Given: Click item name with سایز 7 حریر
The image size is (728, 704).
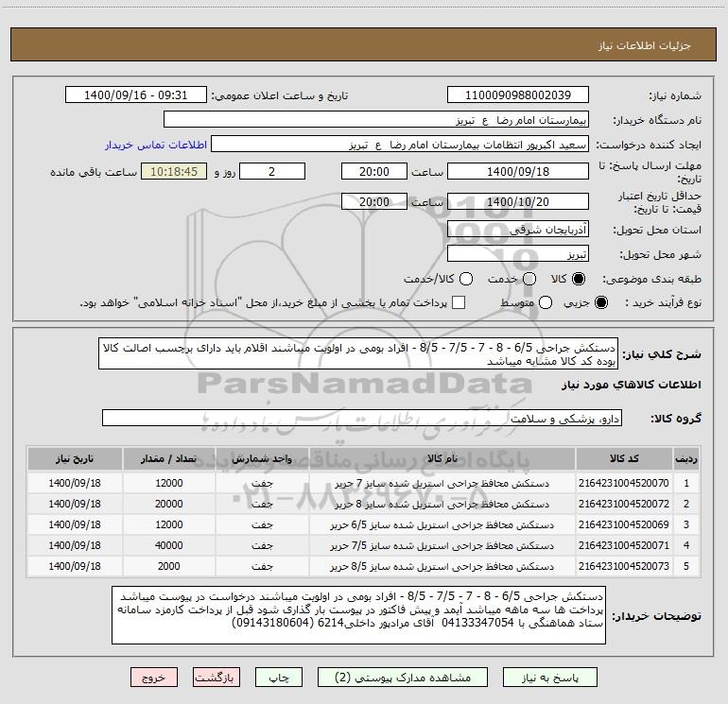Looking at the screenshot, I should pyautogui.click(x=442, y=484).
